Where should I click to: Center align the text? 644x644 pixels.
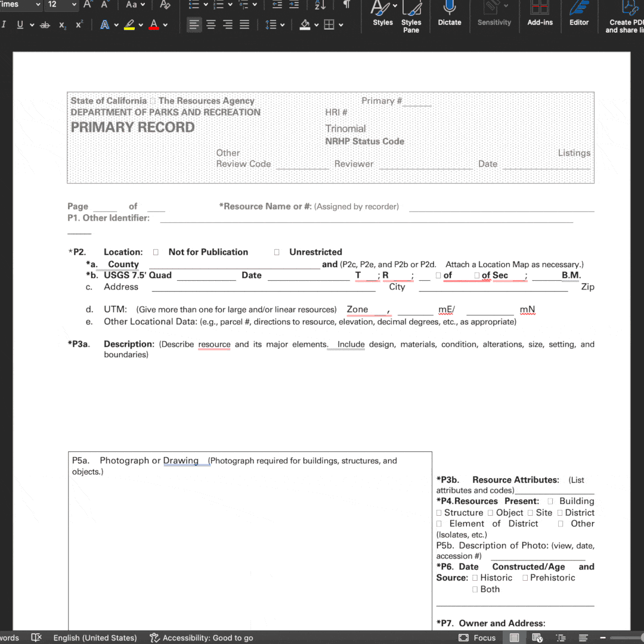211,24
